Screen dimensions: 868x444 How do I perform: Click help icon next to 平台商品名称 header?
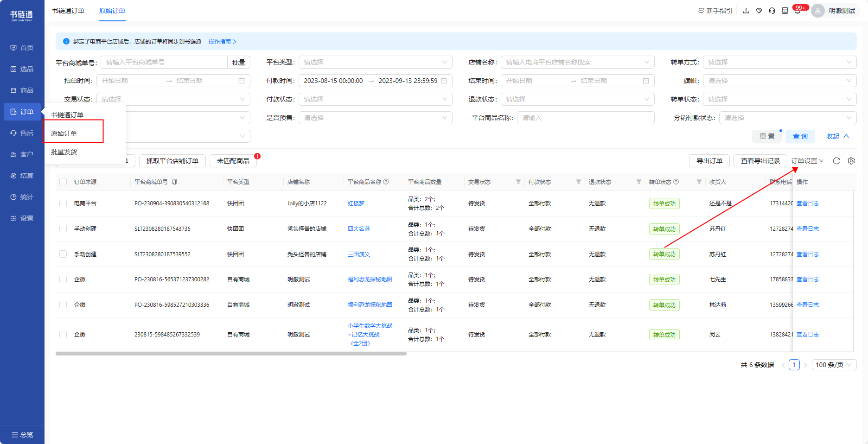click(x=386, y=182)
